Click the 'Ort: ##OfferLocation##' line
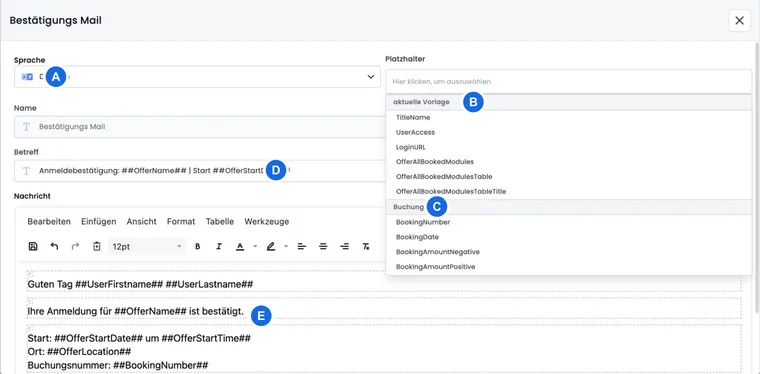Viewport: 760px width, 374px height. [x=79, y=351]
